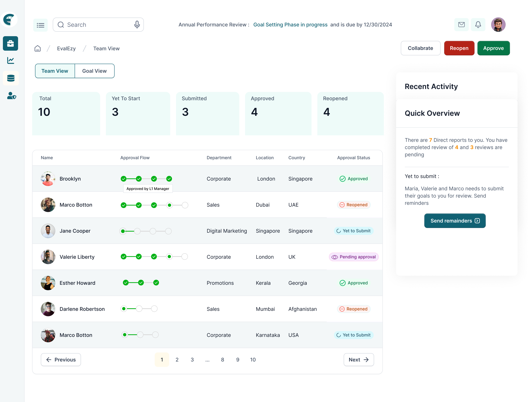Click the green Approve button
The height and width of the screenshot is (402, 532).
tap(493, 48)
